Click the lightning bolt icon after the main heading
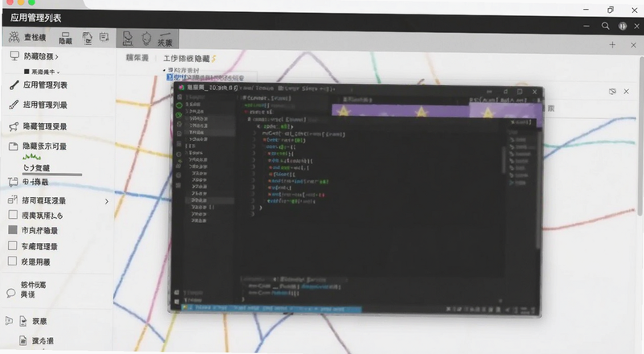The image size is (644, 354). point(213,59)
